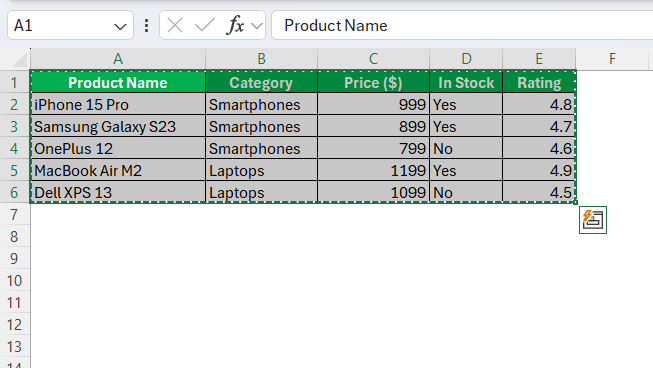This screenshot has width=653, height=368.
Task: Open Insert Function fx button
Action: (235, 25)
